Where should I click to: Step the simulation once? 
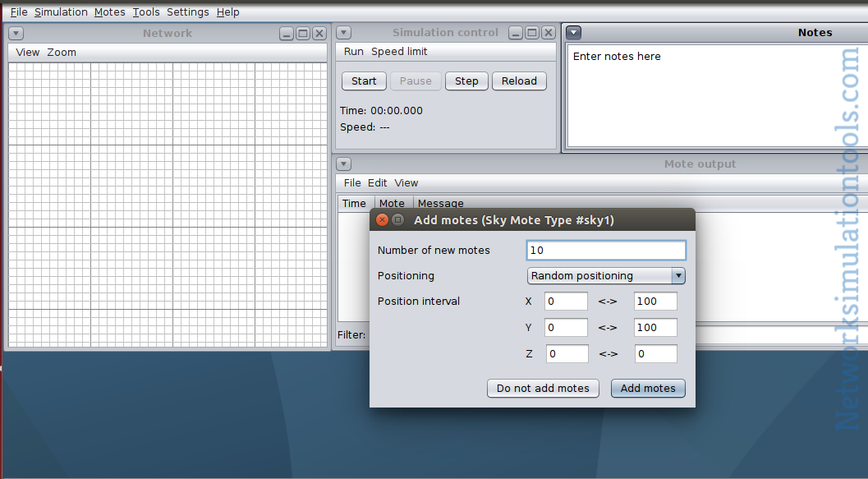pyautogui.click(x=466, y=81)
